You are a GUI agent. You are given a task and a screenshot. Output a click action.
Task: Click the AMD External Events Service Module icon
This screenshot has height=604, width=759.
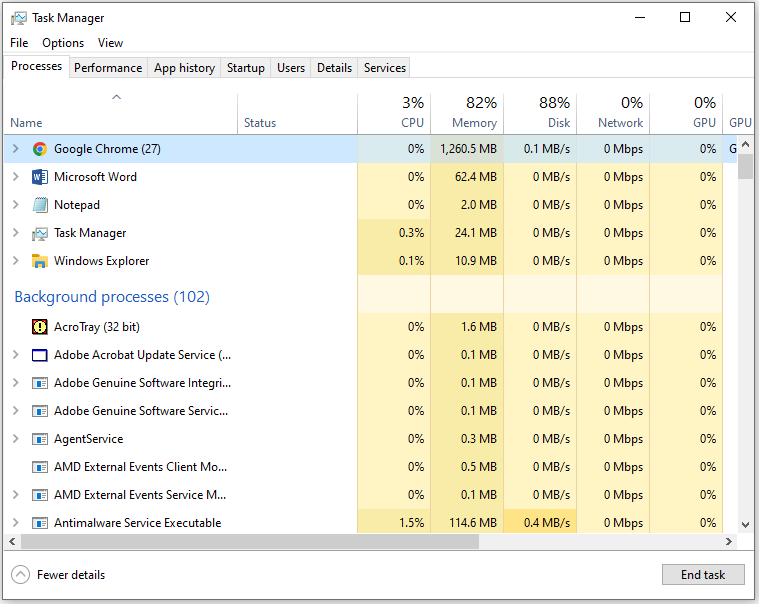[40, 496]
